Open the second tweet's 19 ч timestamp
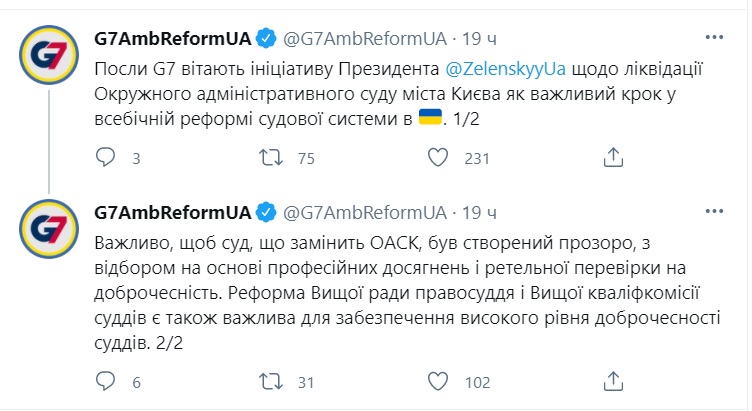Screen dimensions: 752x411 472,212
